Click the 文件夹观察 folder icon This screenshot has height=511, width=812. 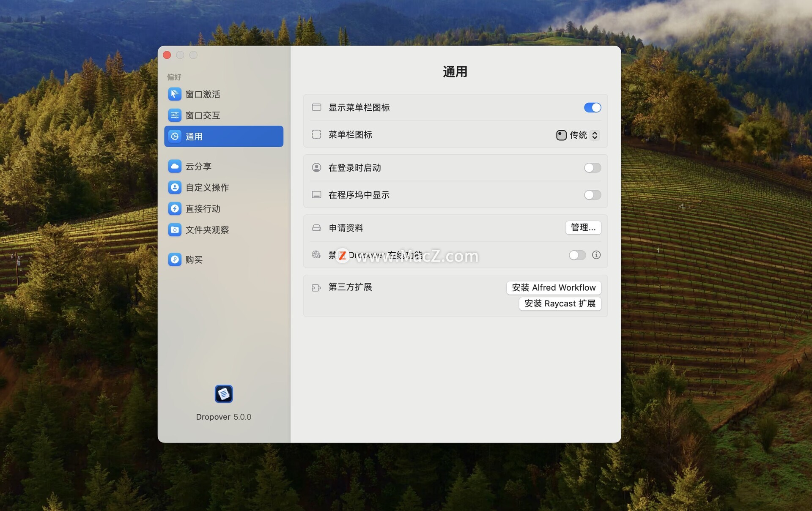[x=175, y=230]
